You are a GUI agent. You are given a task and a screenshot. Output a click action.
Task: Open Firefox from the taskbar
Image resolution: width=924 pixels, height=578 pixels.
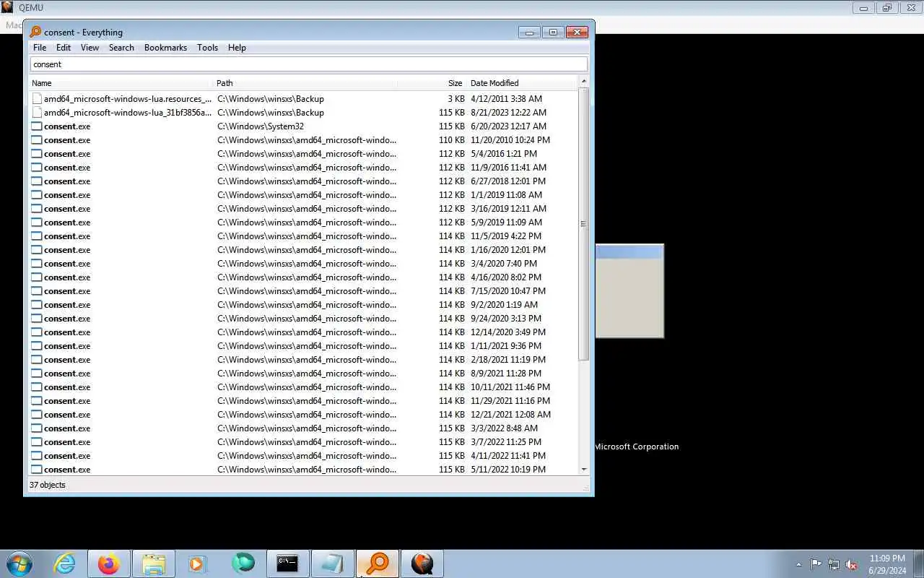click(109, 564)
